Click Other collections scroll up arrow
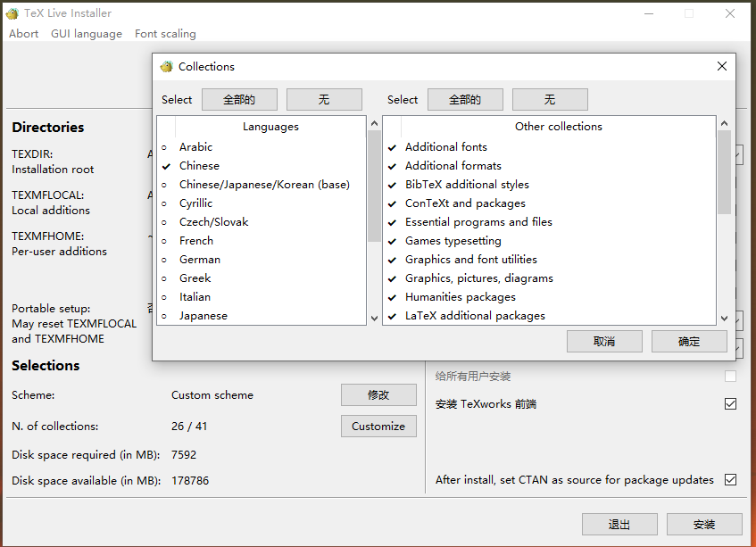 (724, 123)
